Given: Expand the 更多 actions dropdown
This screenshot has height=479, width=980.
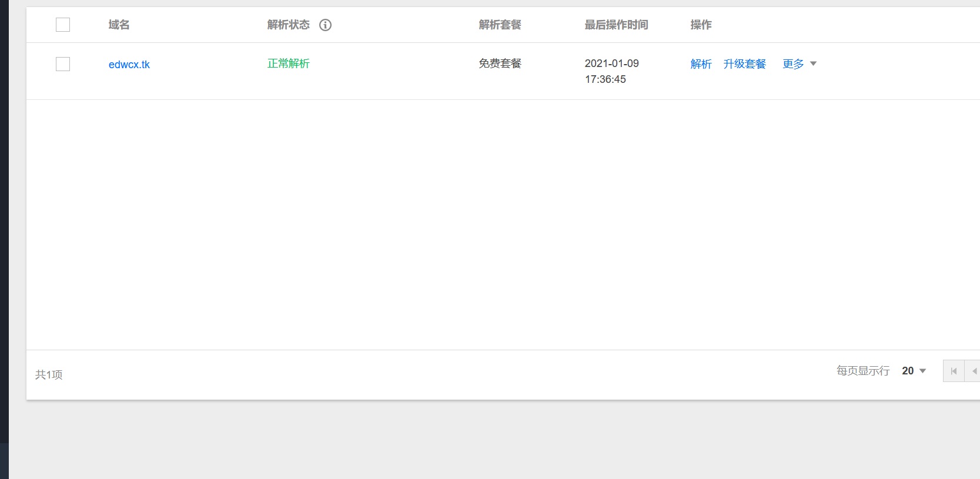Looking at the screenshot, I should tap(800, 63).
